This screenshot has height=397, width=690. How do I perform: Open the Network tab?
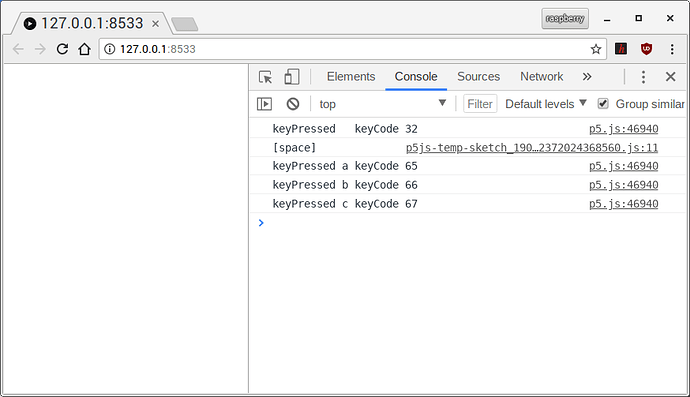[x=541, y=77]
